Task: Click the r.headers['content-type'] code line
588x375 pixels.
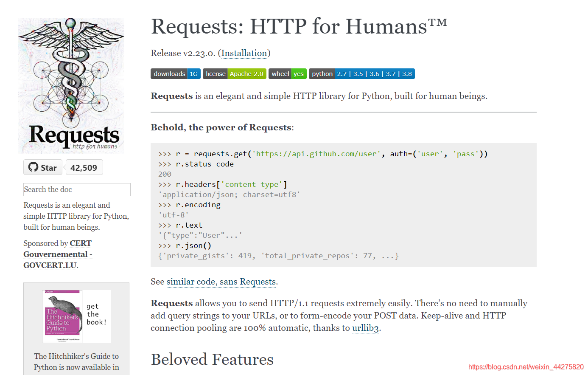Action: point(223,184)
